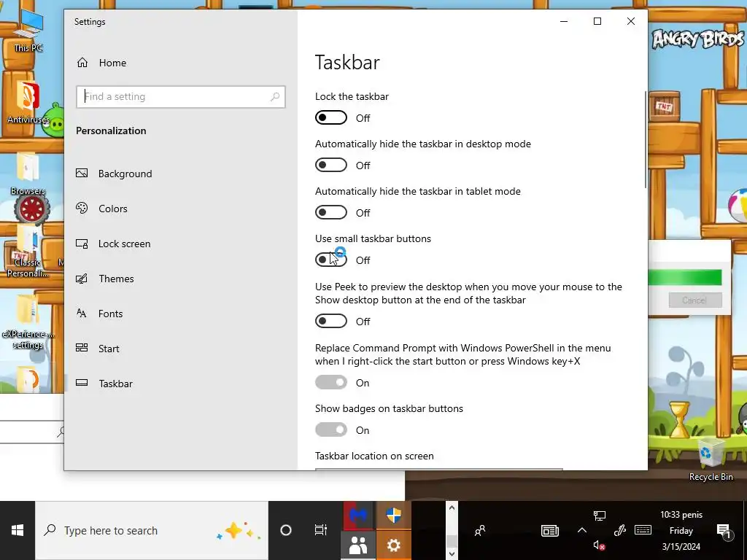The height and width of the screenshot is (560, 747).
Task: Select Classic Personali... desktop icon
Action: 28,252
